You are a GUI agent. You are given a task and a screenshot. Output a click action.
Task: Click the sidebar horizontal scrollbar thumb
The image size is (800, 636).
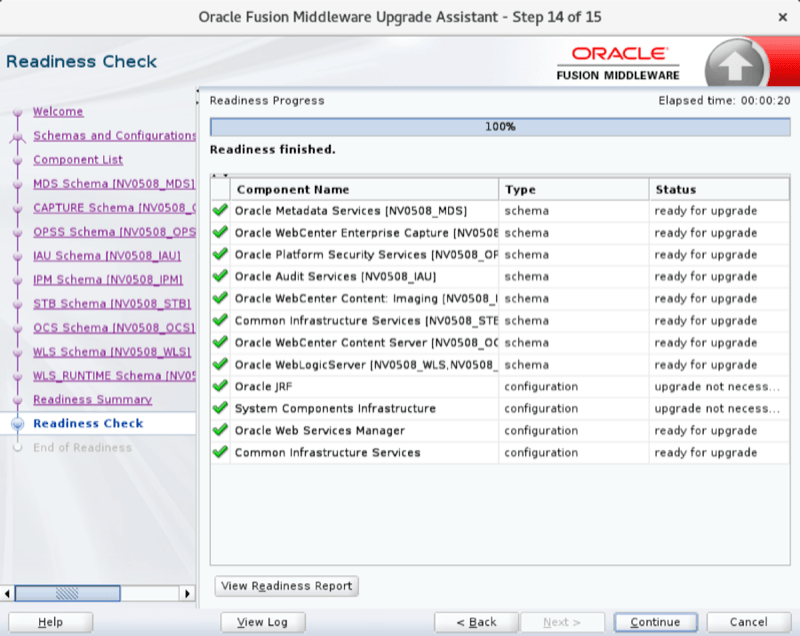[x=68, y=594]
